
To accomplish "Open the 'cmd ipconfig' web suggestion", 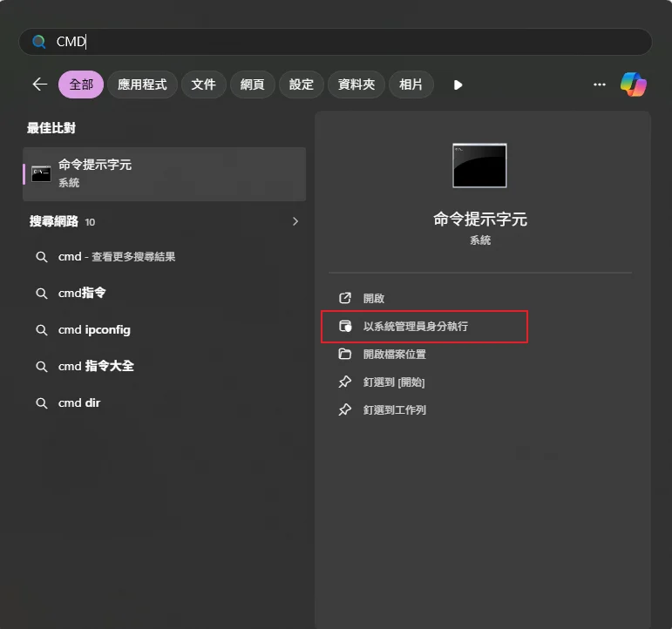I will tap(164, 330).
